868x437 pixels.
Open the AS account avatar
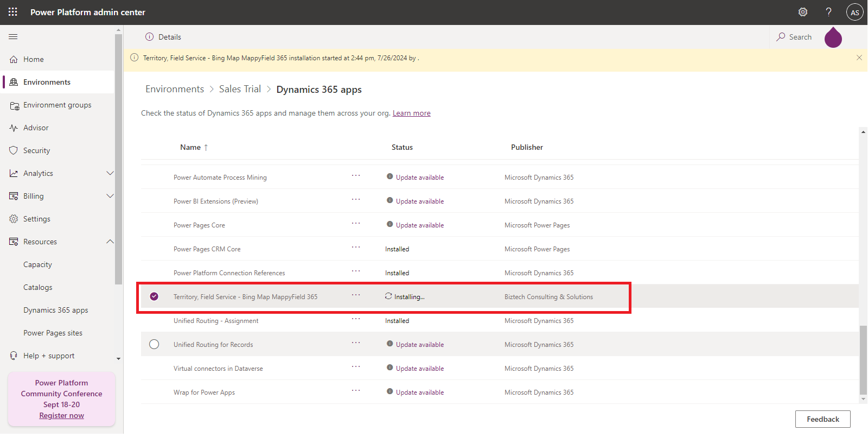pyautogui.click(x=854, y=12)
